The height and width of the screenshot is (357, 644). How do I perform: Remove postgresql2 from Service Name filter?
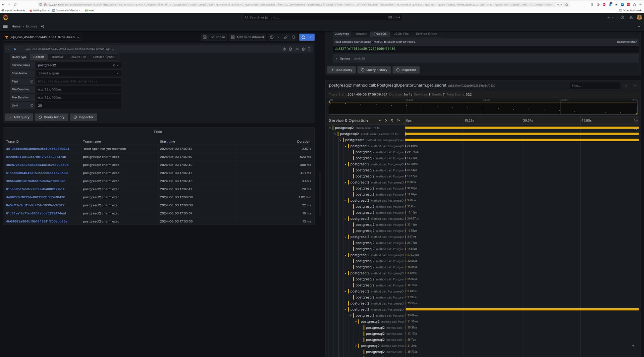pos(113,65)
